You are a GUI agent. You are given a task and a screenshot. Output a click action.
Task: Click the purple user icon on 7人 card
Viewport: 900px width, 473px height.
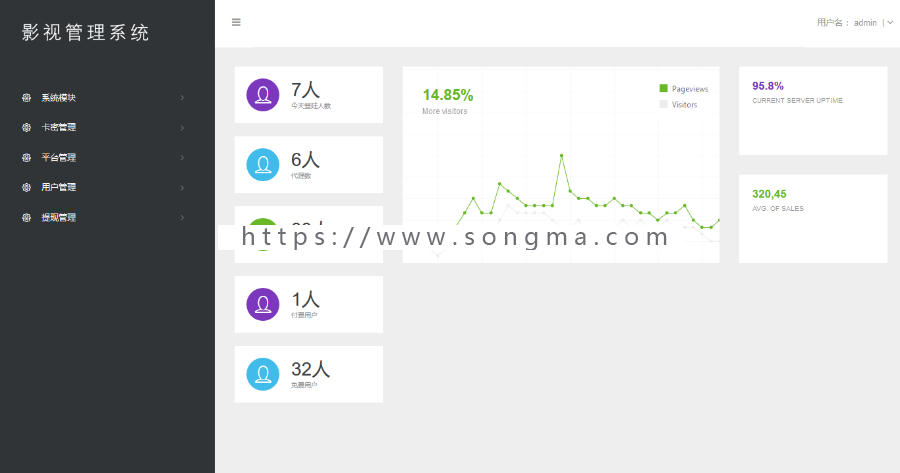click(x=262, y=95)
